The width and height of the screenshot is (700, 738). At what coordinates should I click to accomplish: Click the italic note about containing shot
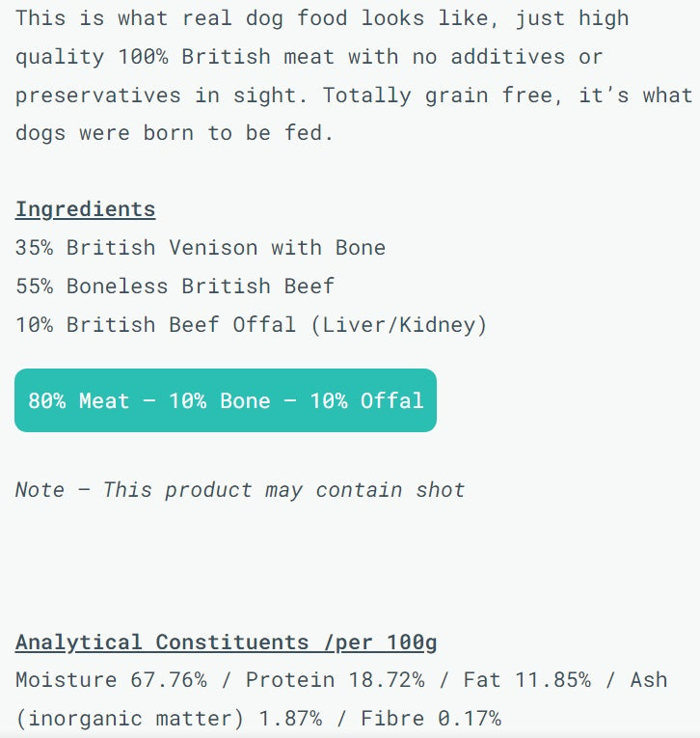tap(240, 490)
